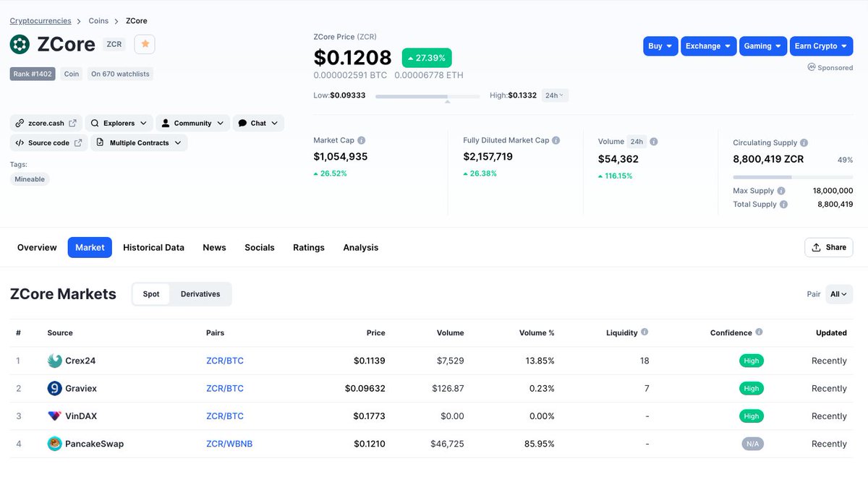
Task: Click the 27.39% price change badge
Action: (427, 58)
